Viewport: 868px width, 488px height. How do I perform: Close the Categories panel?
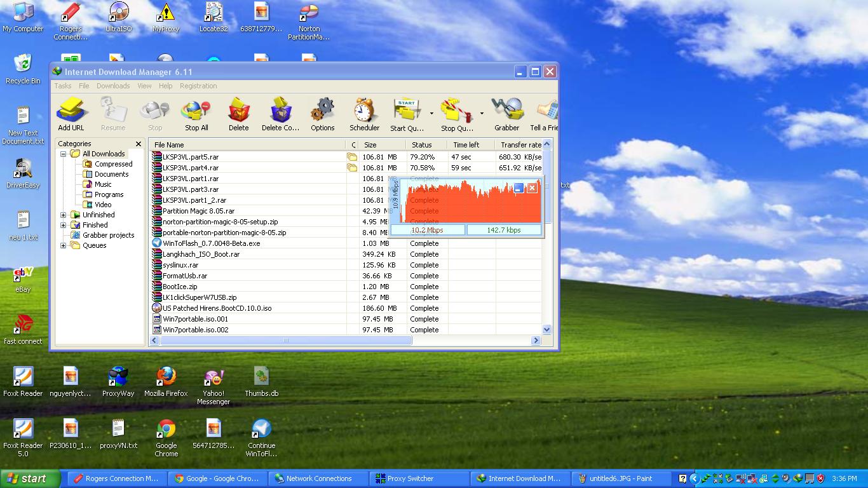coord(139,144)
